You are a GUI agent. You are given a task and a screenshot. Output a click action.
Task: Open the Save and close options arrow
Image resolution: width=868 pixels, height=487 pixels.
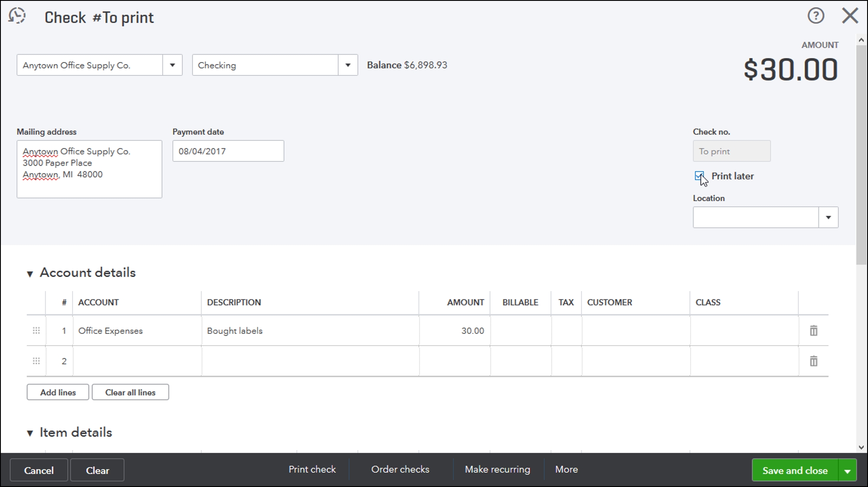847,471
